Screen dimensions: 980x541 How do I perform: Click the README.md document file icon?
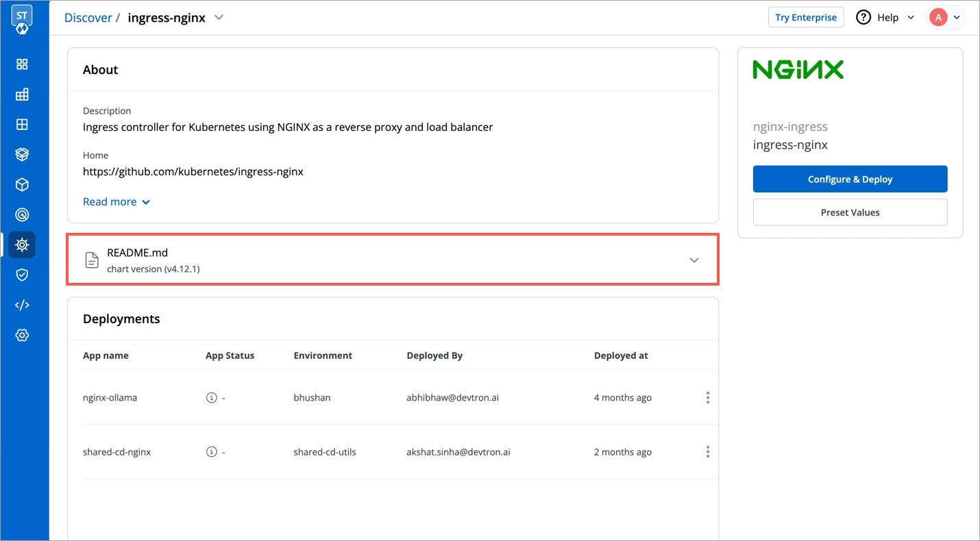(x=91, y=260)
